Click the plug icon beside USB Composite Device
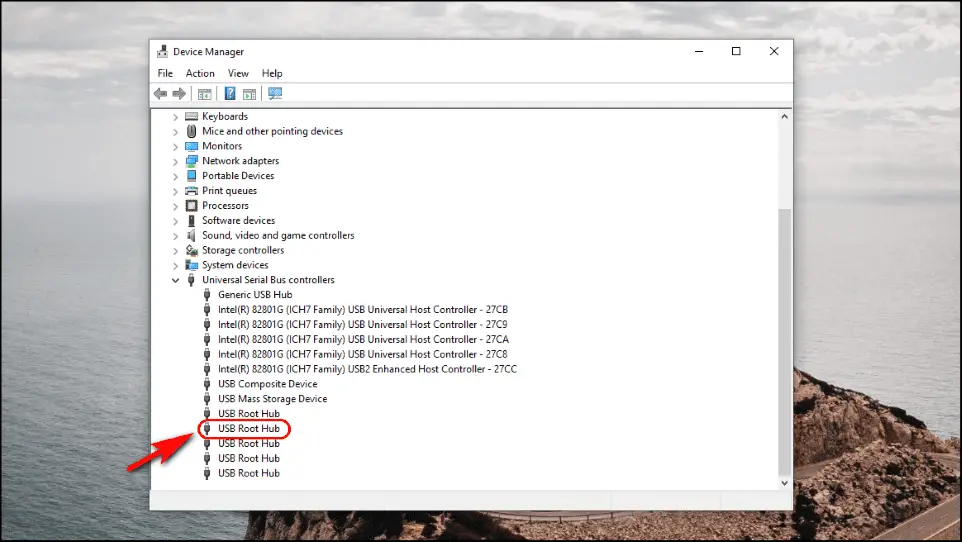Image resolution: width=962 pixels, height=542 pixels. pos(207,384)
